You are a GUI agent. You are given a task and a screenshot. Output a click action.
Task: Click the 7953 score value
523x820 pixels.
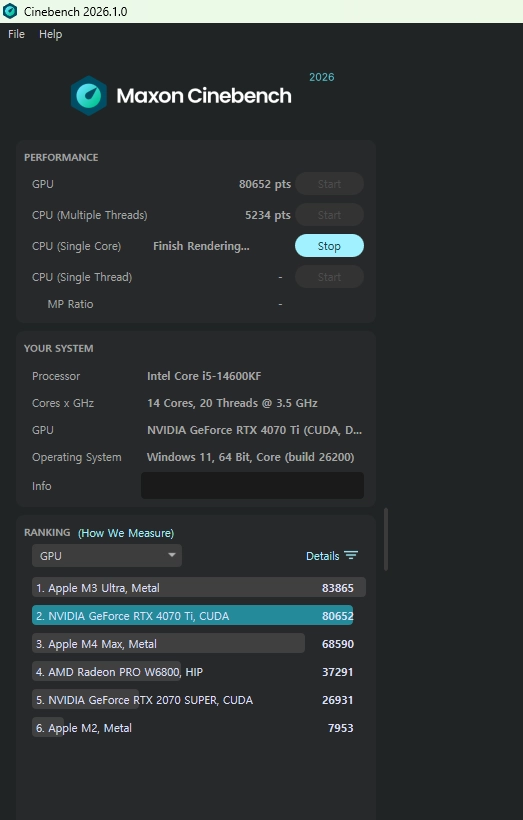click(340, 728)
